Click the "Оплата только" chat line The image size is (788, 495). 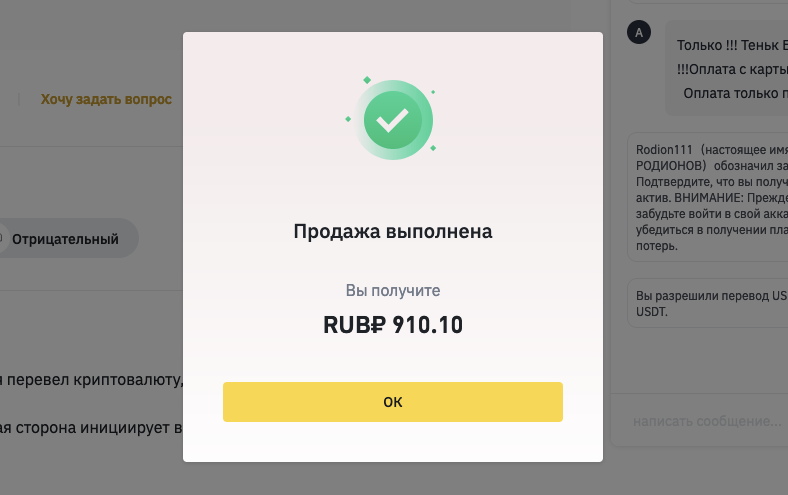coord(734,93)
